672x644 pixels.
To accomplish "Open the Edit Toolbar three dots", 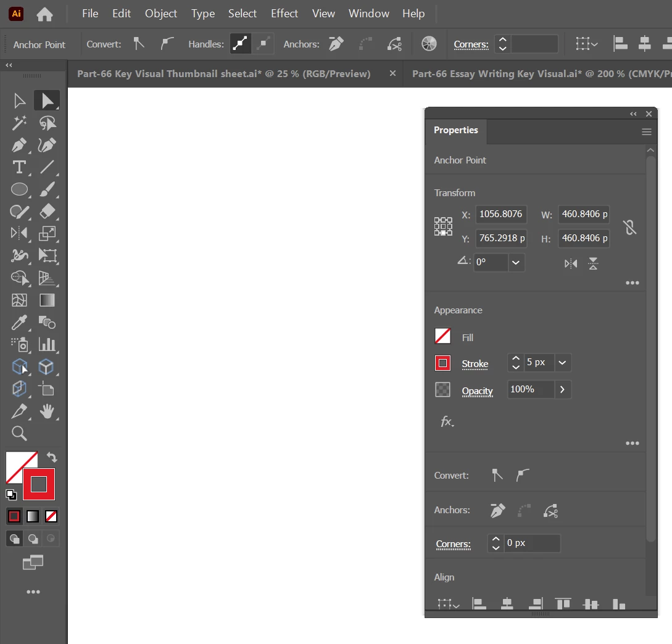I will pos(33,592).
